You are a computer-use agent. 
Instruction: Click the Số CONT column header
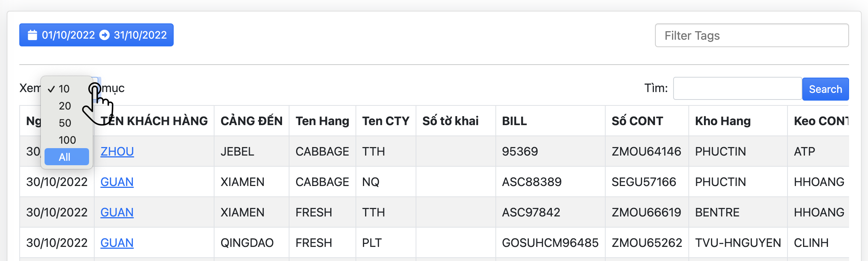[637, 121]
